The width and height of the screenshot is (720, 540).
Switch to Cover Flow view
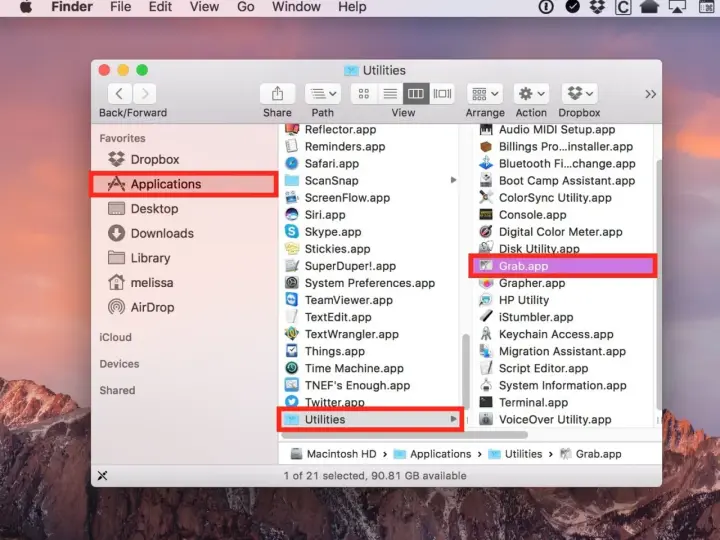point(442,94)
